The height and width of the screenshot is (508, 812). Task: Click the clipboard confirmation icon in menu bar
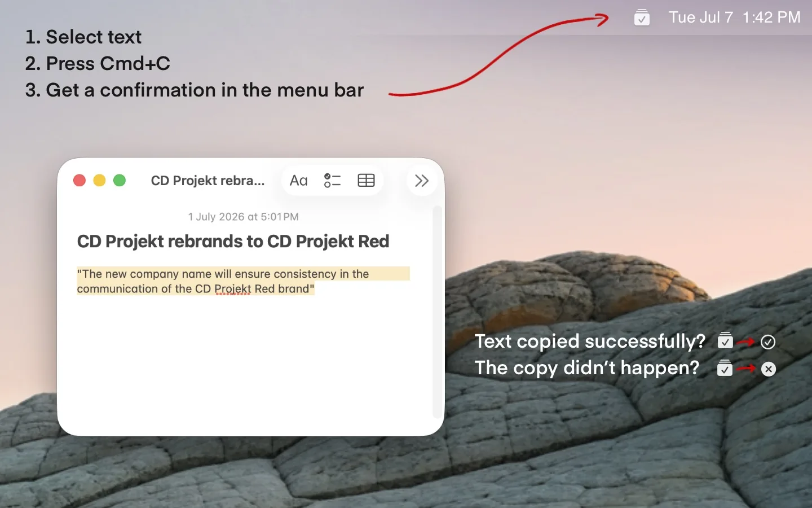[x=642, y=17]
